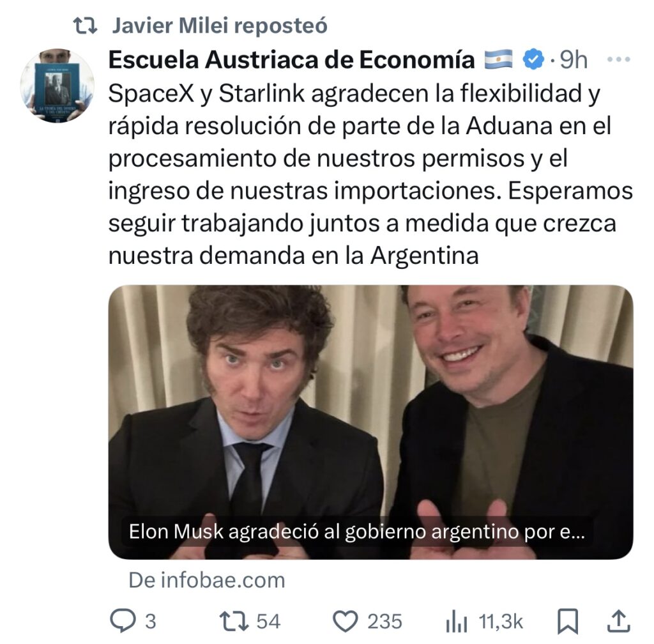The height and width of the screenshot is (644, 654).
Task: Open the Elon Musk agradeció headline caption
Action: 356,532
